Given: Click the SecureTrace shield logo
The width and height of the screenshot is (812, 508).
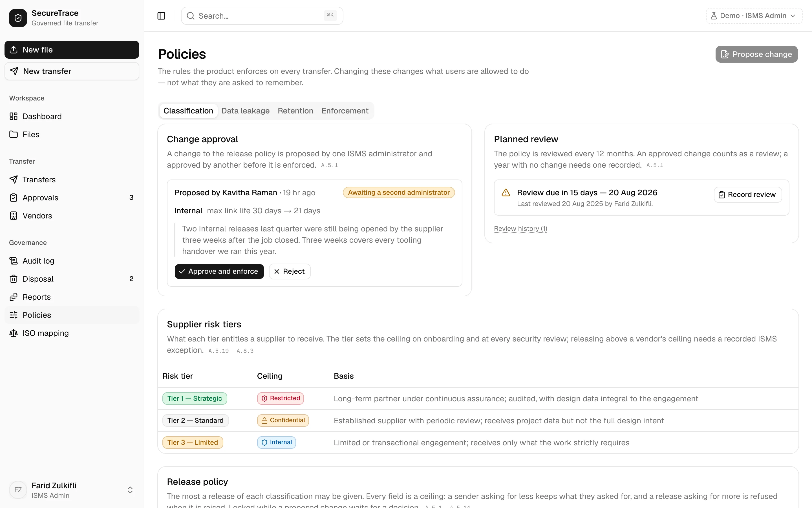Looking at the screenshot, I should click(x=18, y=18).
